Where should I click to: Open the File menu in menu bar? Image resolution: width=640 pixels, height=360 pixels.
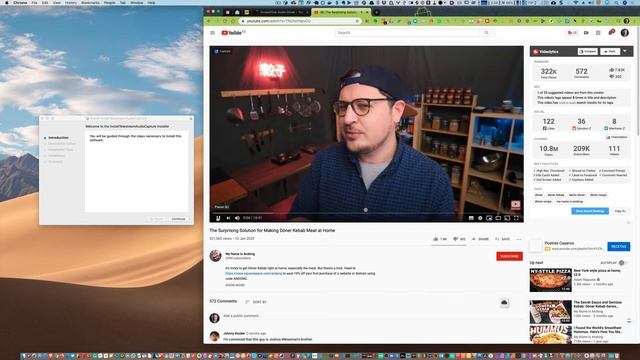coord(34,2)
